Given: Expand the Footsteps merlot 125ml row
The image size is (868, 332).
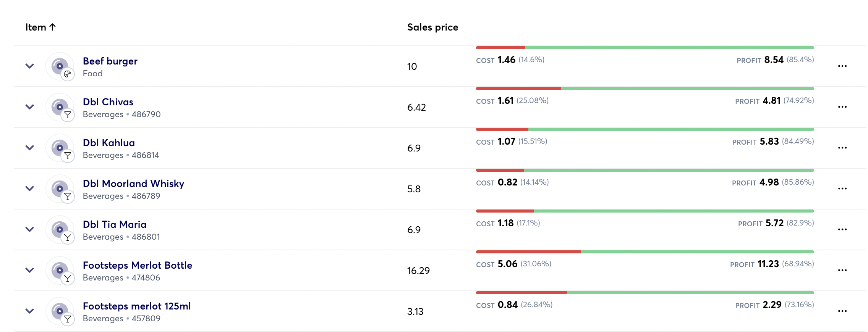Looking at the screenshot, I should pyautogui.click(x=30, y=311).
